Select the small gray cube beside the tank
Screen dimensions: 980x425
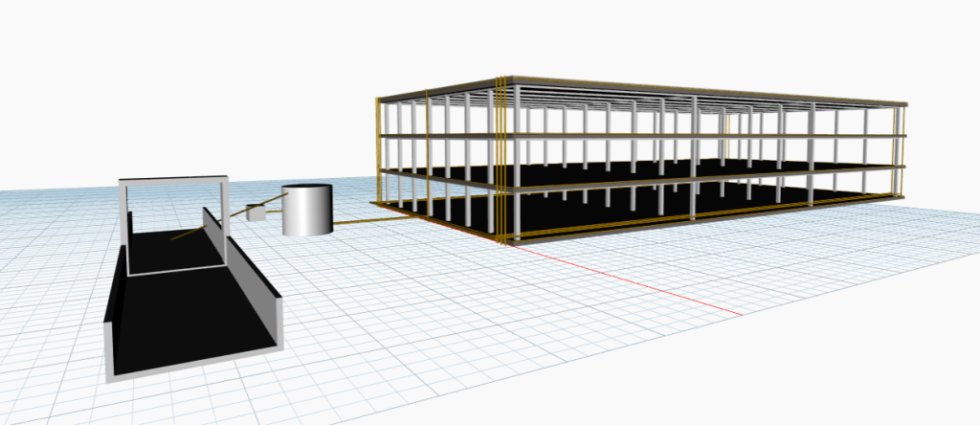click(x=256, y=212)
